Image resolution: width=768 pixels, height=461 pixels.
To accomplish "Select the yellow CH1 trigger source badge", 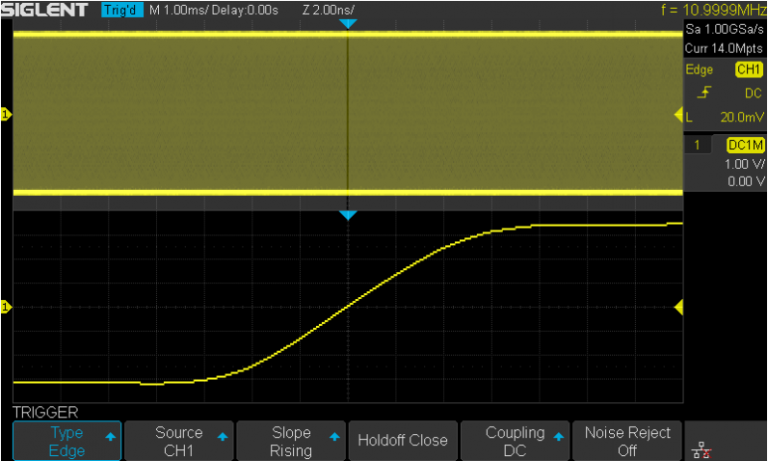I will point(748,70).
